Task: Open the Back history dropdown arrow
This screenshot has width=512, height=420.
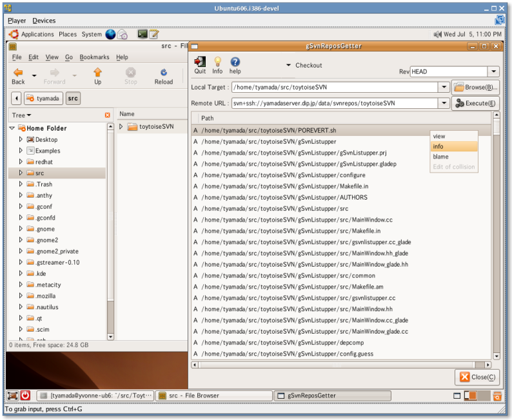Action: 34,75
